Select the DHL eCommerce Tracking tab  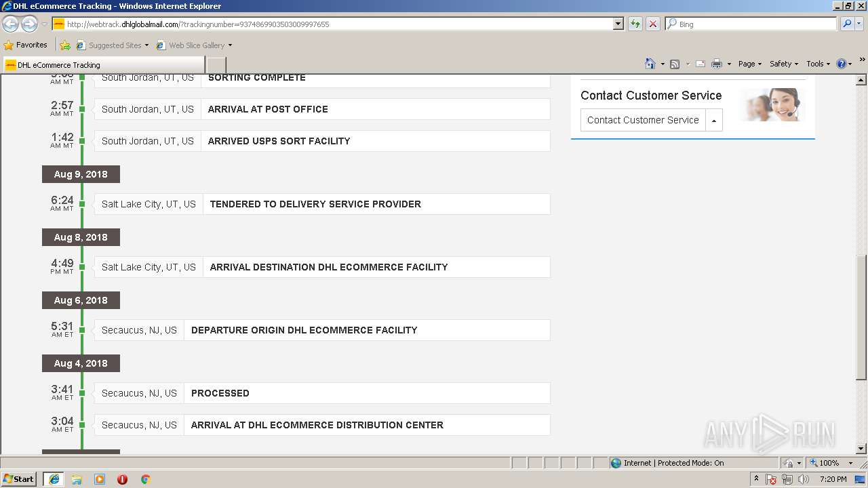pos(103,65)
